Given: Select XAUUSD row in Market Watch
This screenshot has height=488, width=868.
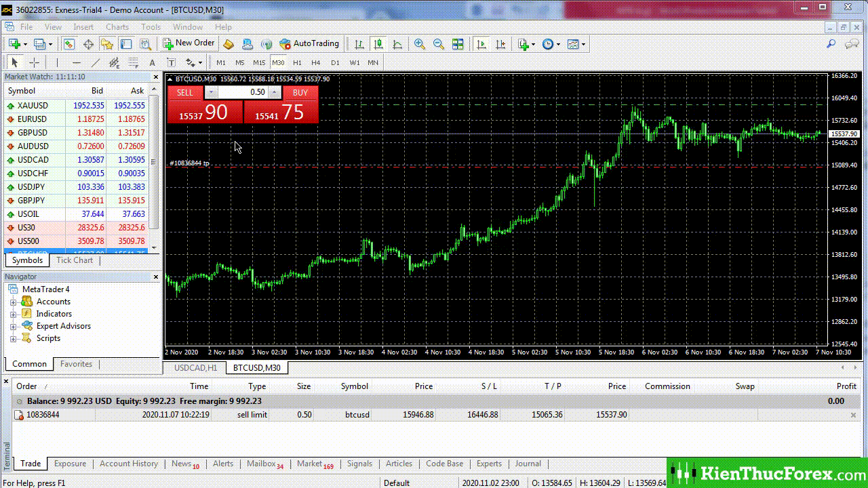Looking at the screenshot, I should [76, 105].
